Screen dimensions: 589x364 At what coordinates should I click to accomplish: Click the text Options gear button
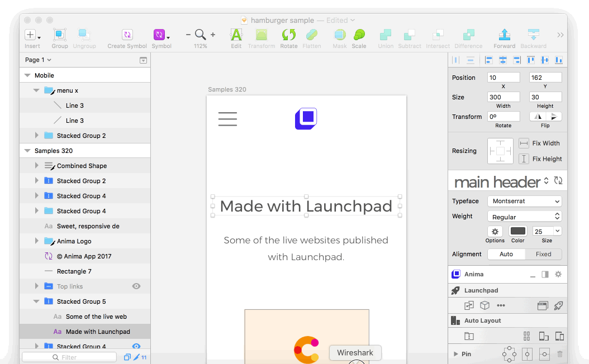pos(495,231)
